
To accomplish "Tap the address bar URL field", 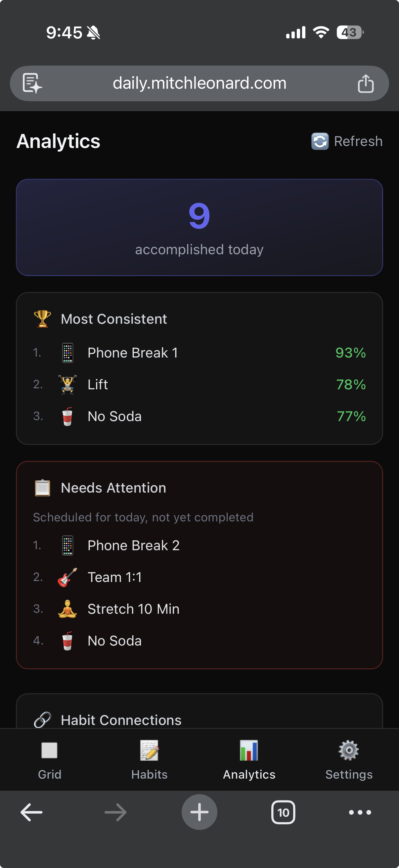I will coord(199,83).
